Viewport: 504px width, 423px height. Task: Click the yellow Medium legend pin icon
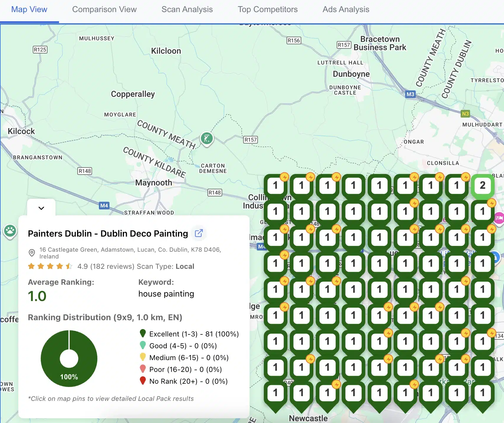click(x=143, y=357)
